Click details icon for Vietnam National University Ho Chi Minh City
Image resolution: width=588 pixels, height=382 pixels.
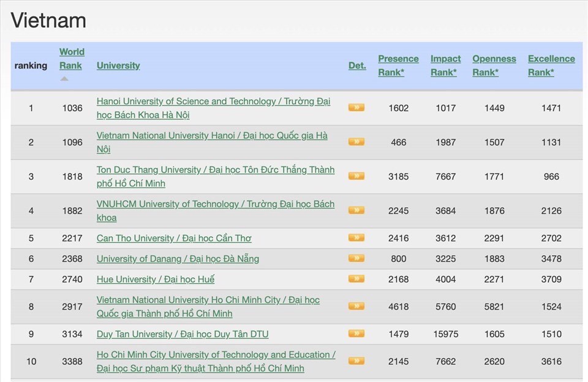[356, 306]
